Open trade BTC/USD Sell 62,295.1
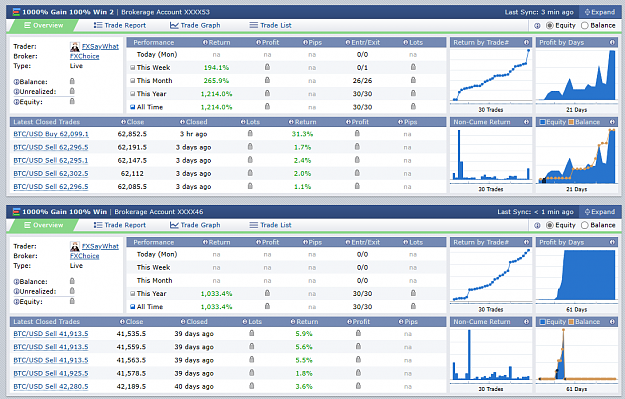The height and width of the screenshot is (399, 625). point(51,160)
